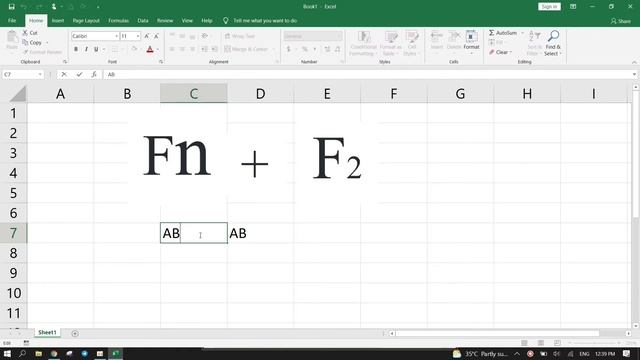Click the Decrease Font Size icon
This screenshot has width=640, height=360.
[156, 36]
